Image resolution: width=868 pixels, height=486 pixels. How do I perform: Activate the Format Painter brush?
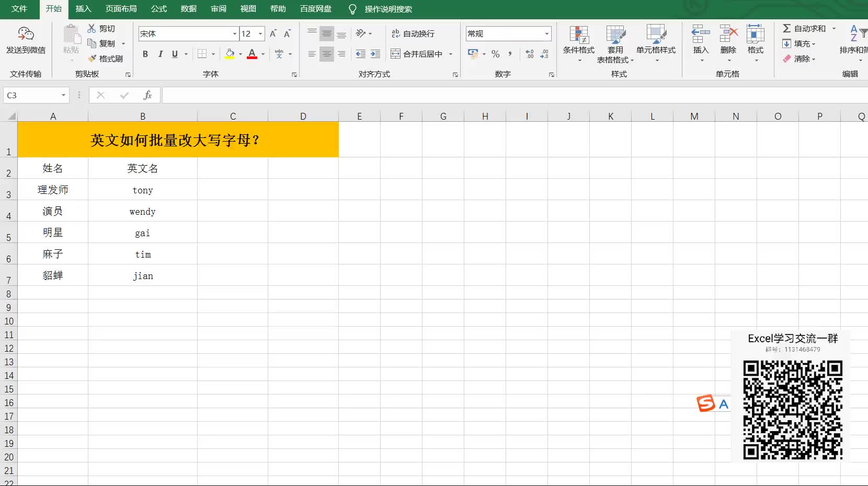point(92,59)
